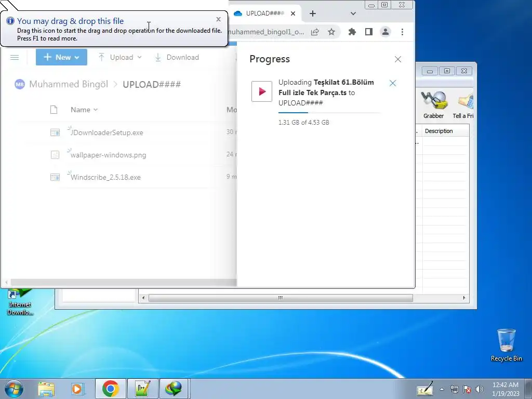Click the right arrow of IDM scrollbar
The height and width of the screenshot is (399, 532).
[x=464, y=298]
